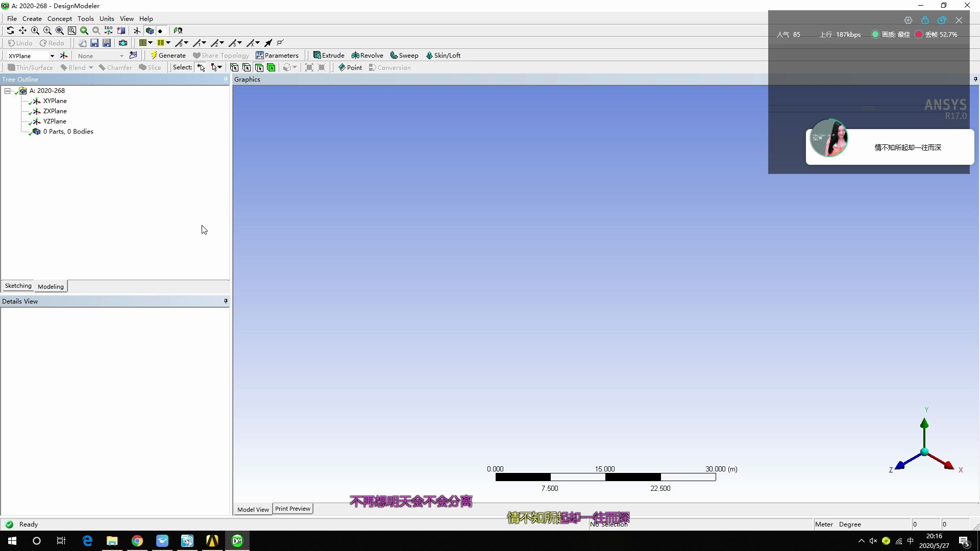Open Print Preview view
The image size is (980, 551).
292,508
